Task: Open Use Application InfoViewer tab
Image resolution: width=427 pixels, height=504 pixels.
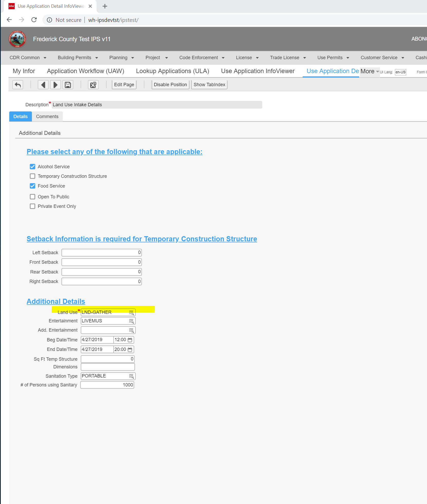Action: click(258, 71)
